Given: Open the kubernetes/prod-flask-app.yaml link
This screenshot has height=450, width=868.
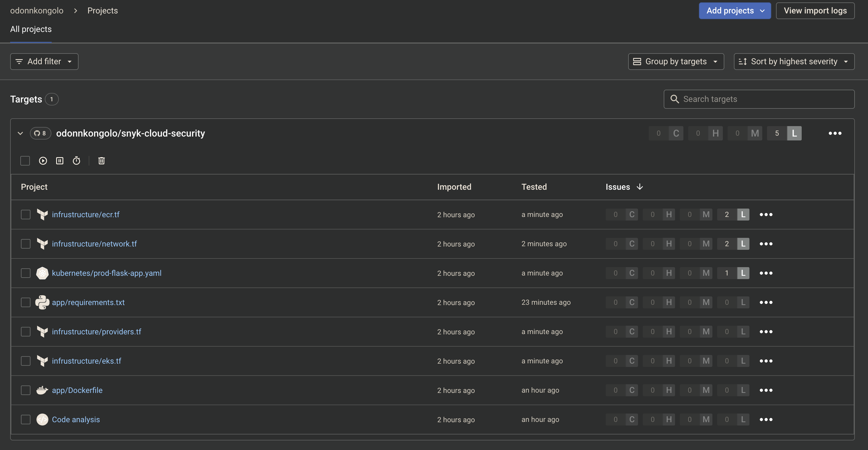Looking at the screenshot, I should [106, 273].
